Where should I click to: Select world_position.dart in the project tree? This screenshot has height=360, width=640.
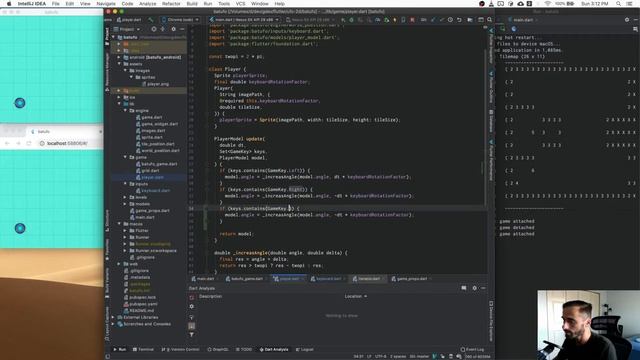click(157, 151)
